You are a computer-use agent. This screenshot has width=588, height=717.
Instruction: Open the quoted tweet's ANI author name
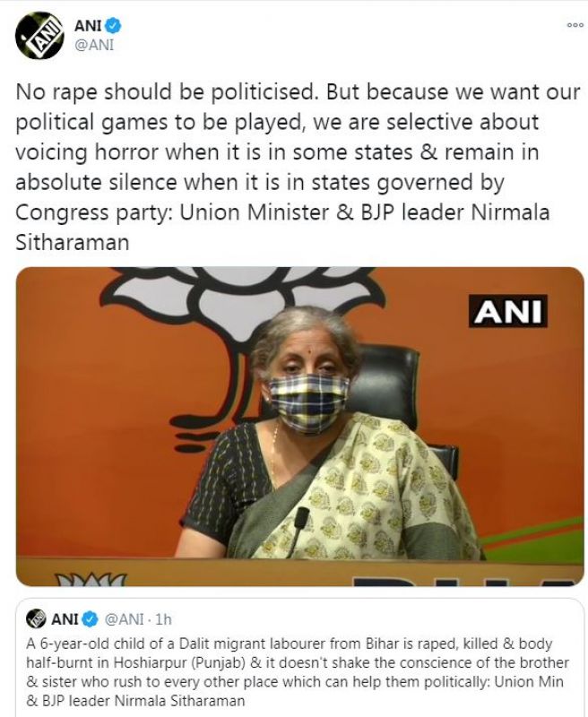click(65, 619)
